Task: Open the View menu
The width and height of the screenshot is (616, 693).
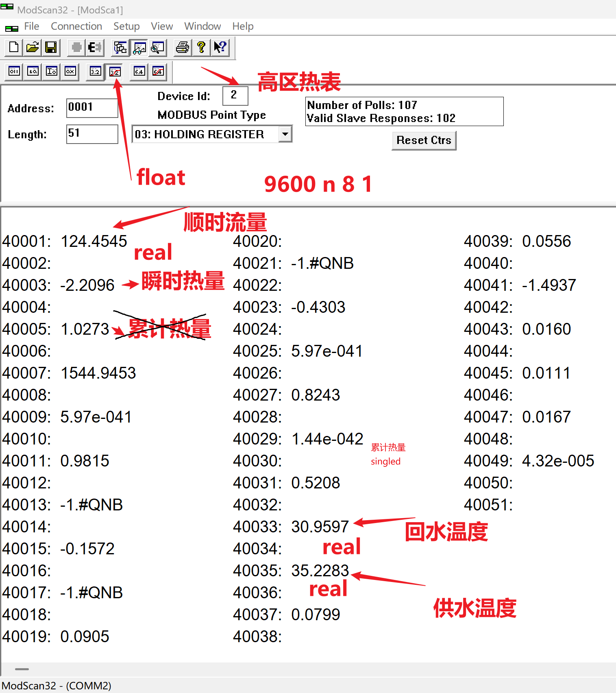Action: pos(162,26)
